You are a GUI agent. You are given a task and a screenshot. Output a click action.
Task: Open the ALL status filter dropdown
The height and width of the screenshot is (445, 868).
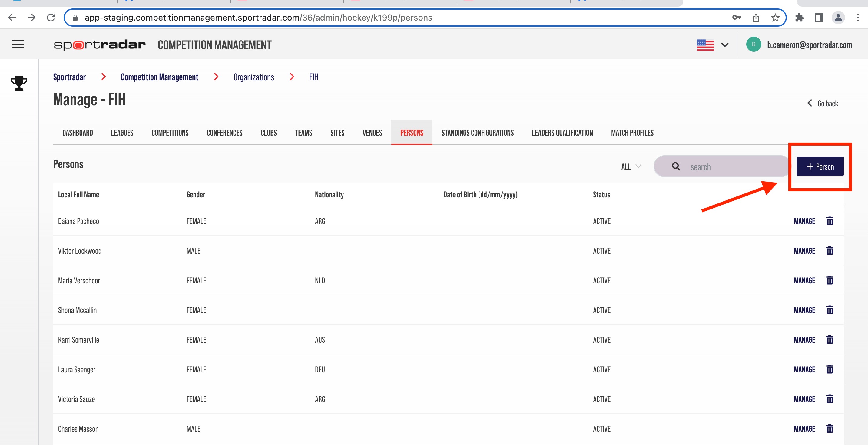click(x=631, y=166)
